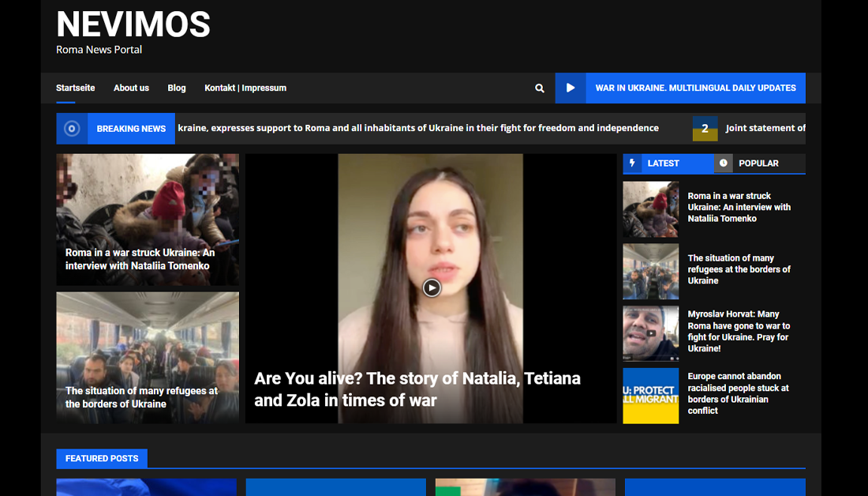Switch to the Popular tab
Image resolution: width=868 pixels, height=496 pixels.
tap(758, 163)
